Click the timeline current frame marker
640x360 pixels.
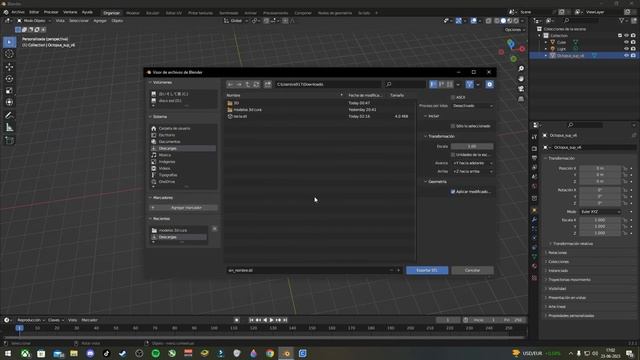click(x=19, y=328)
